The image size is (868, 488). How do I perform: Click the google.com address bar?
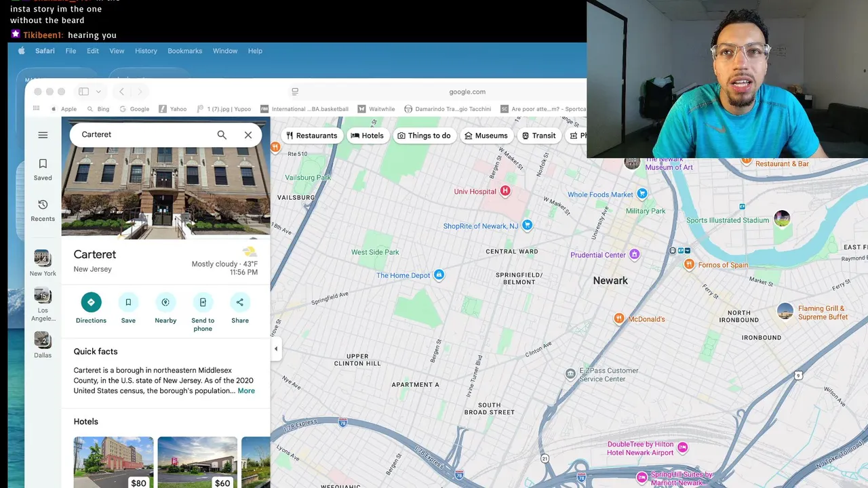467,91
